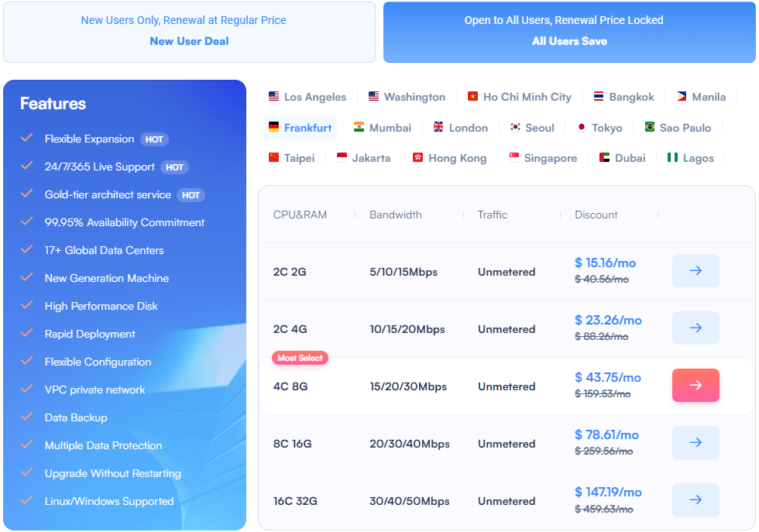
Task: Choose the Los Angeles location
Action: click(x=307, y=97)
